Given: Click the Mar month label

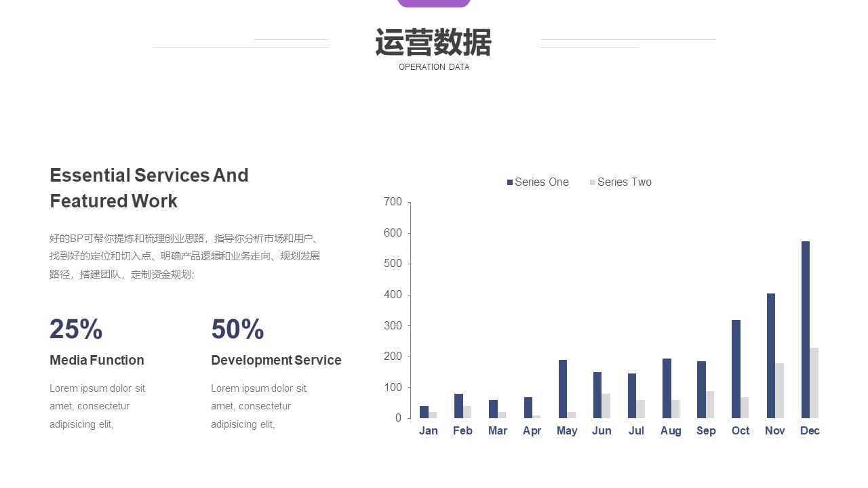Looking at the screenshot, I should pos(498,431).
